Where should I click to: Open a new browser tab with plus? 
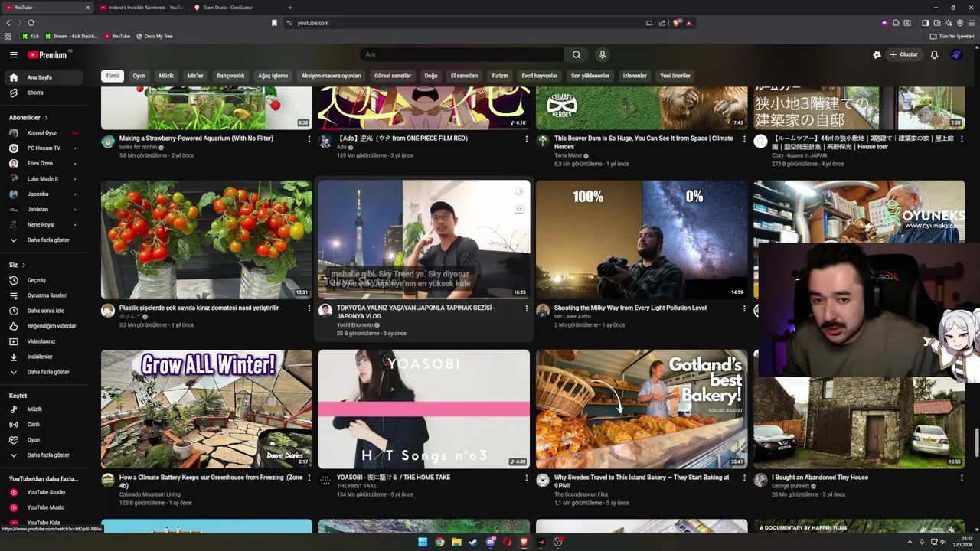tap(289, 8)
